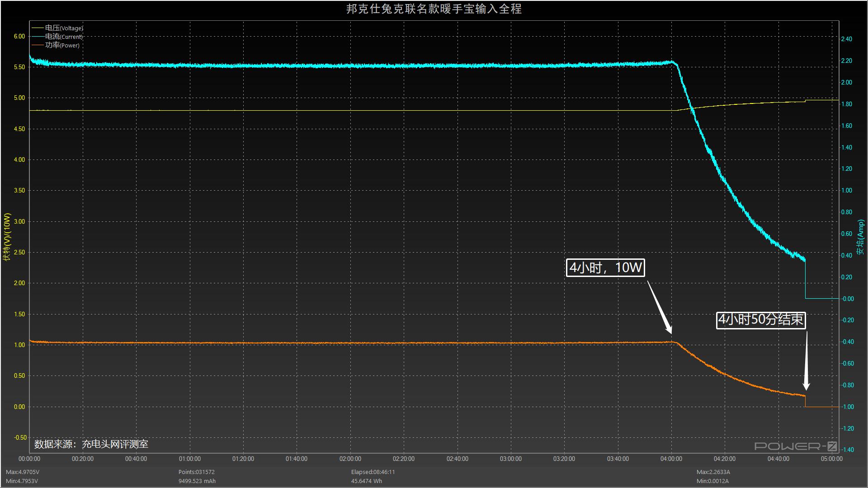Click the POWER-Z logo watermark
The width and height of the screenshot is (868, 488).
(x=795, y=446)
